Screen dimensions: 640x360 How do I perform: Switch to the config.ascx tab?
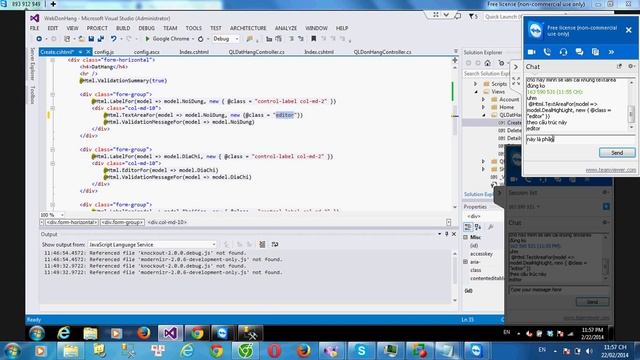point(147,52)
